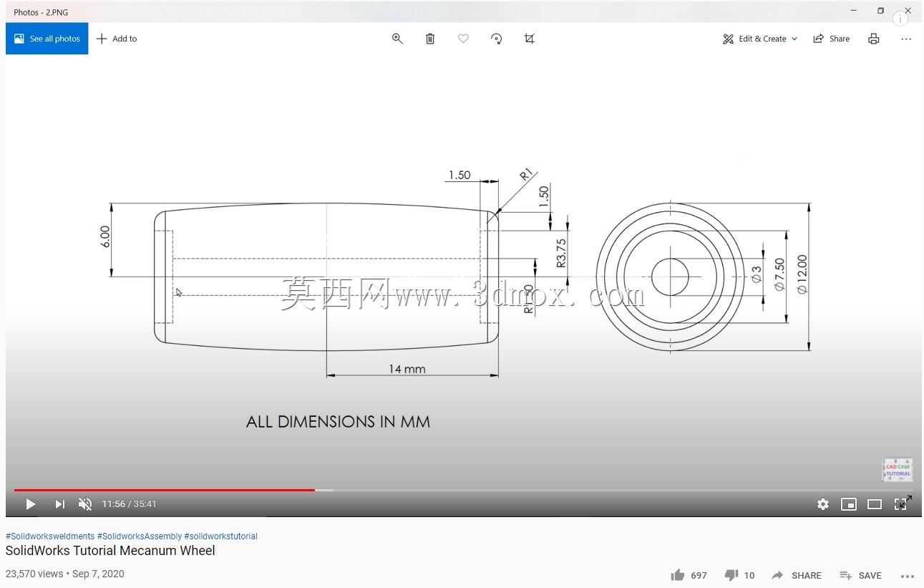The width and height of the screenshot is (924, 588).
Task: Rotate the photo
Action: [x=497, y=39]
